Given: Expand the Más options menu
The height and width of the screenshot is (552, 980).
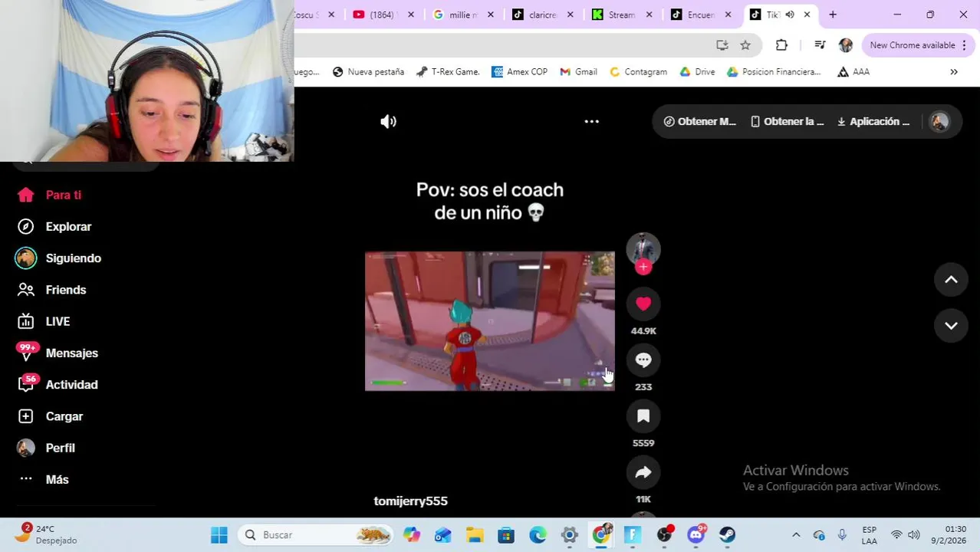Looking at the screenshot, I should click(x=44, y=479).
